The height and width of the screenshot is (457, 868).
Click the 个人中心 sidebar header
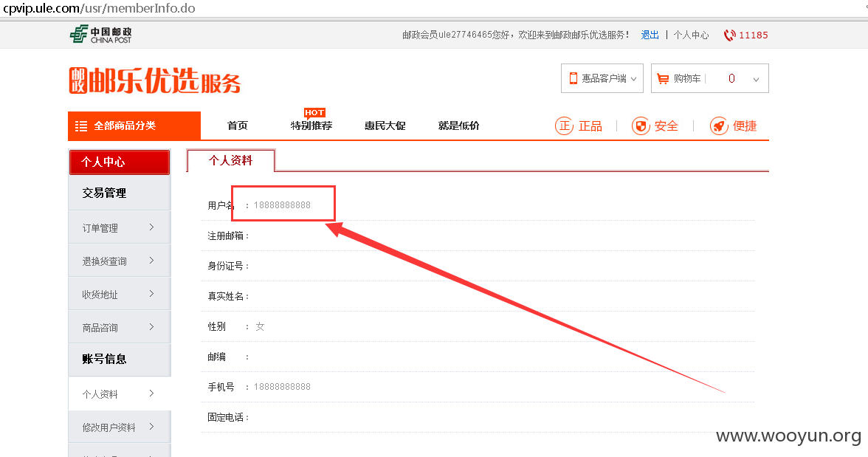point(120,162)
